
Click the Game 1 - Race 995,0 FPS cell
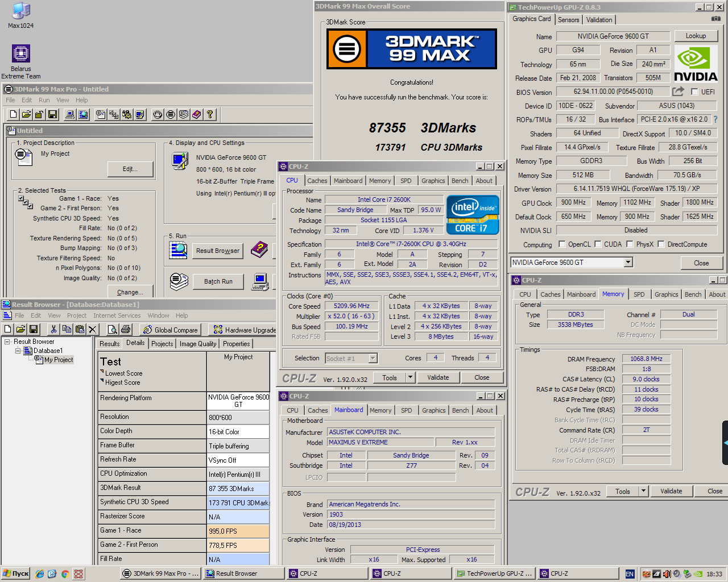coord(238,531)
